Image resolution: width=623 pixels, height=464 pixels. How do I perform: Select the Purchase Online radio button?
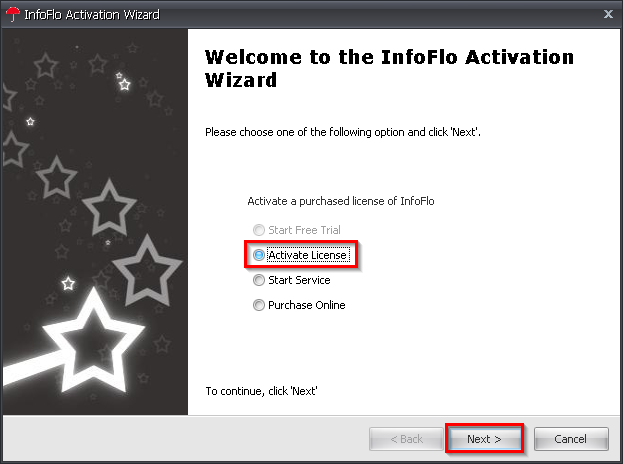[x=259, y=305]
